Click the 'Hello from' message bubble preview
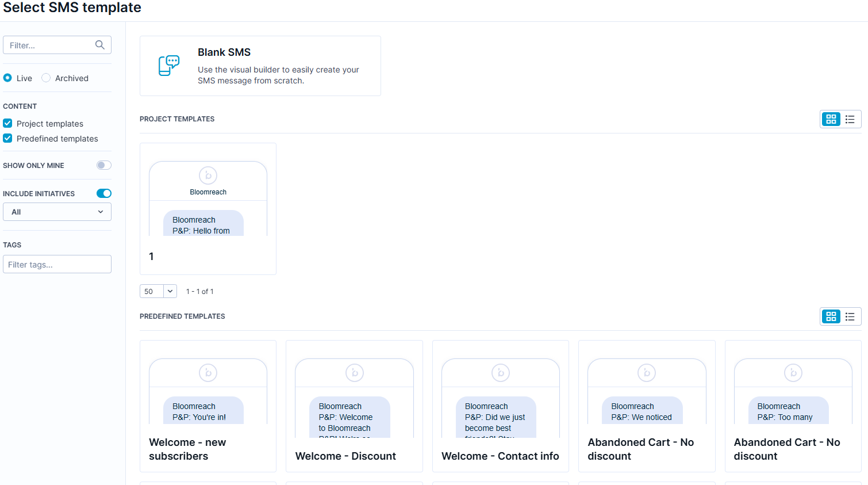Screen dimensions: 868x485 (x=203, y=223)
